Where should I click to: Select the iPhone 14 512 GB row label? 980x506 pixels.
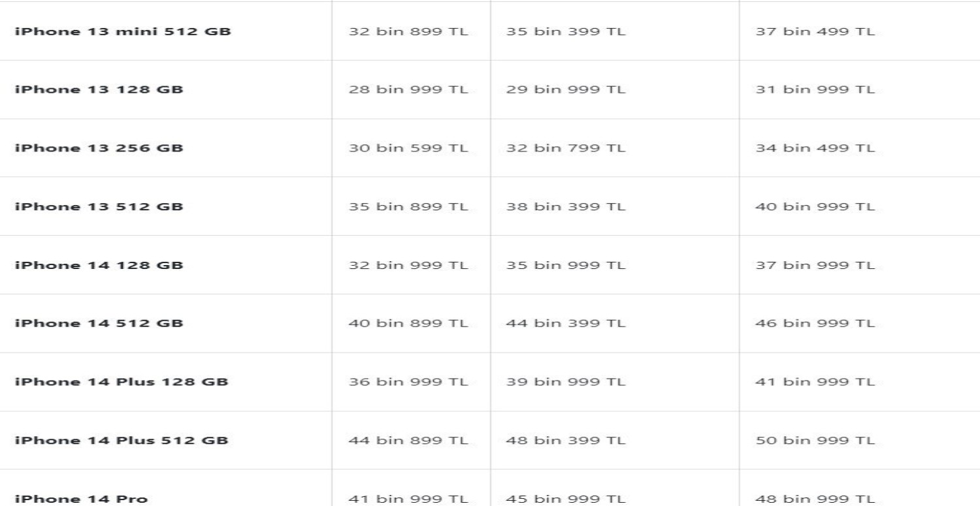99,324
